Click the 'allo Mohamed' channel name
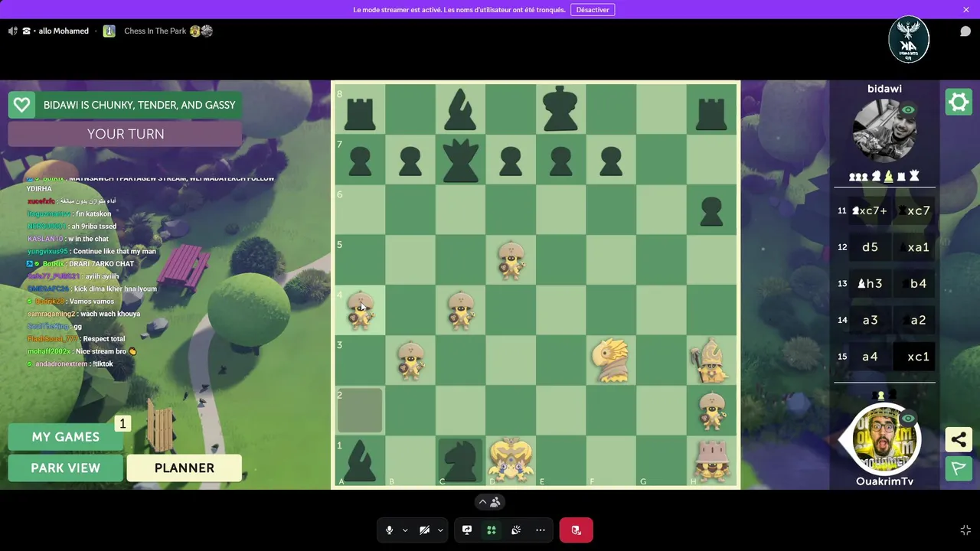This screenshot has width=980, height=551. 64,31
